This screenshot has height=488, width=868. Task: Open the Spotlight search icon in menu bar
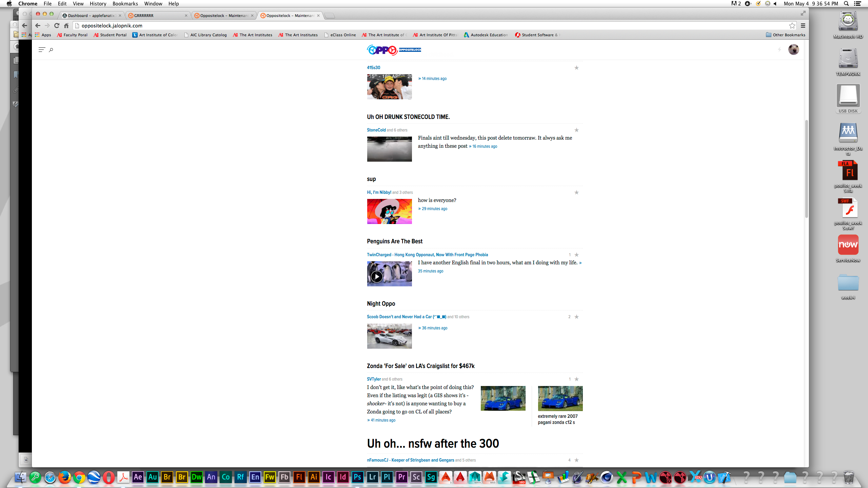click(846, 4)
